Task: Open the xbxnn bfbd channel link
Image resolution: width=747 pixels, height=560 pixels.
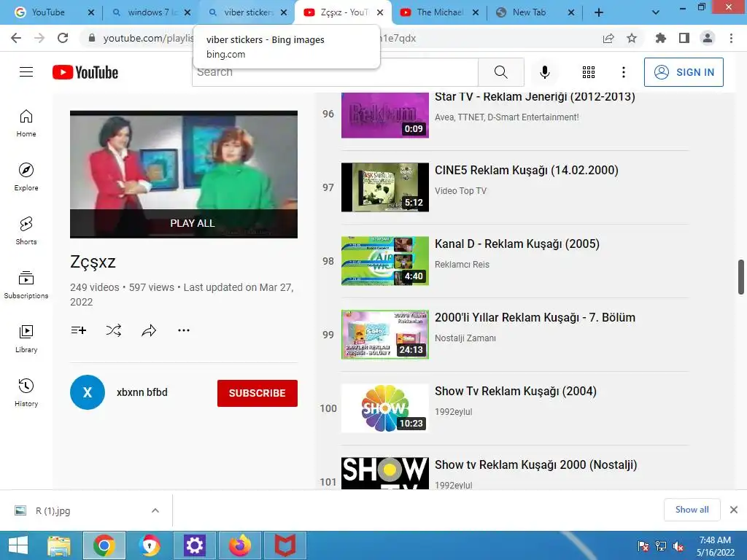Action: coord(142,392)
